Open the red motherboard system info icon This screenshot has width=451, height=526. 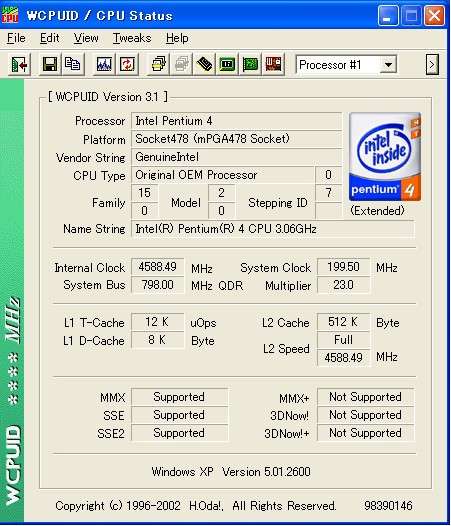pos(273,64)
